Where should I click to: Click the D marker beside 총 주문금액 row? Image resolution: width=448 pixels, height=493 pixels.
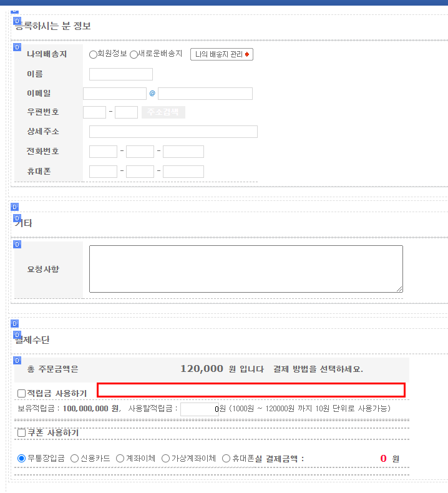17,361
